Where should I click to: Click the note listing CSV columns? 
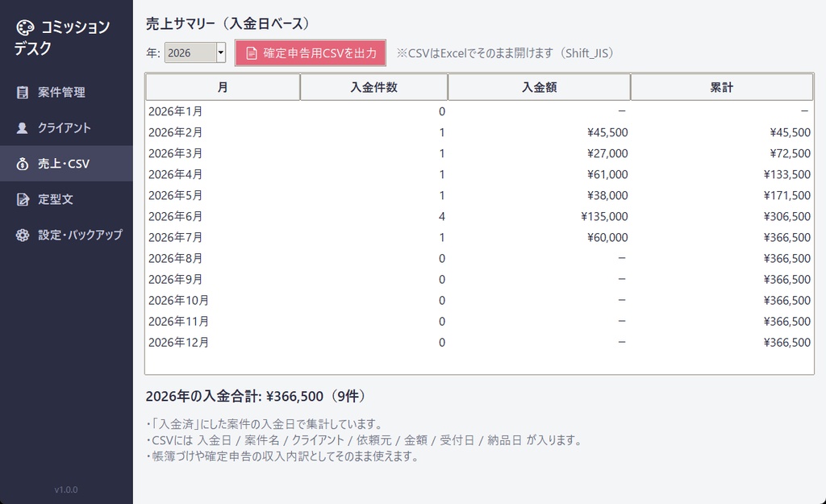(365, 440)
